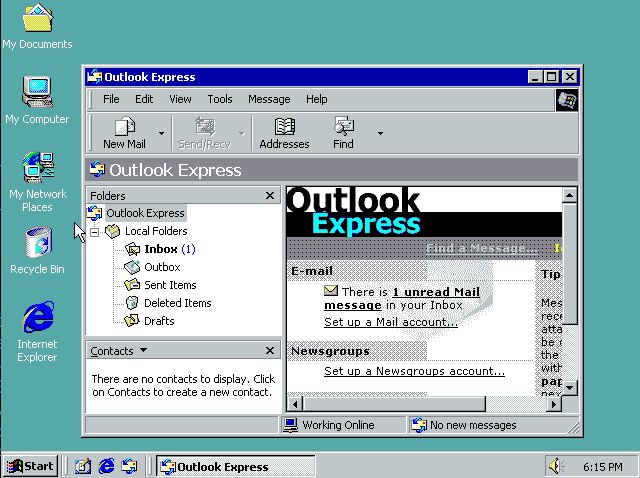Open the View menu

[x=180, y=99]
